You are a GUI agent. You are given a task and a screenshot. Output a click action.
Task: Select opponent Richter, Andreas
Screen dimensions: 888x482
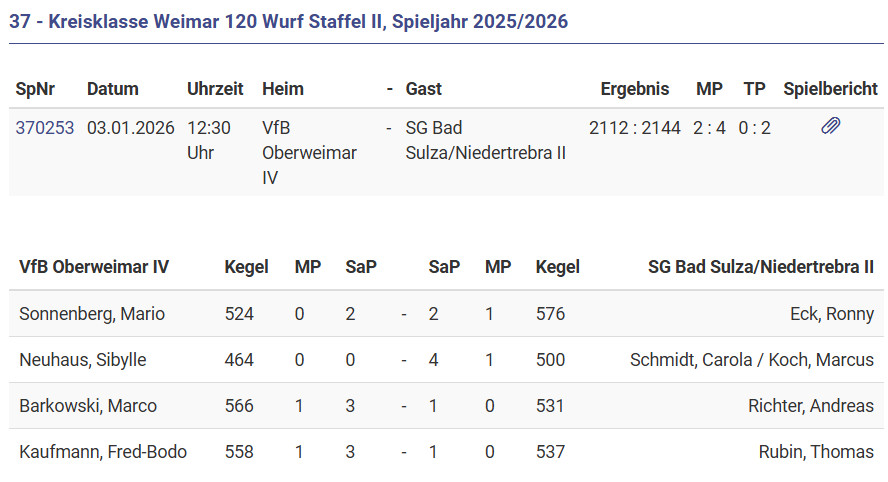[x=810, y=406]
